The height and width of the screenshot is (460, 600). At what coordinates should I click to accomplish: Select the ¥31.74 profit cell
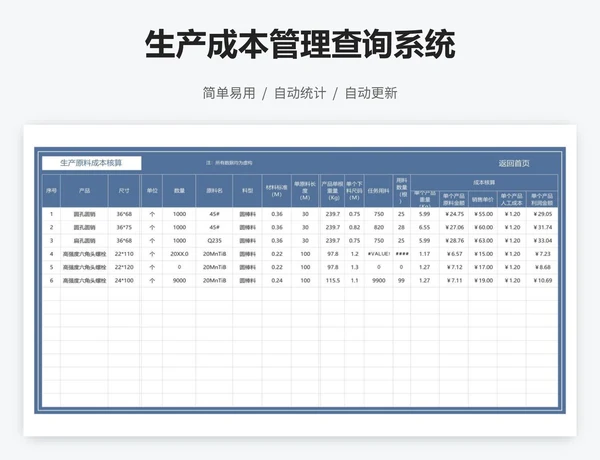[x=542, y=227]
